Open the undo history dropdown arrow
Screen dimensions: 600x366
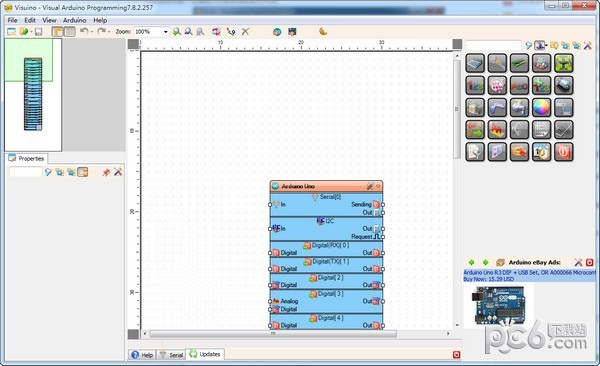point(92,32)
